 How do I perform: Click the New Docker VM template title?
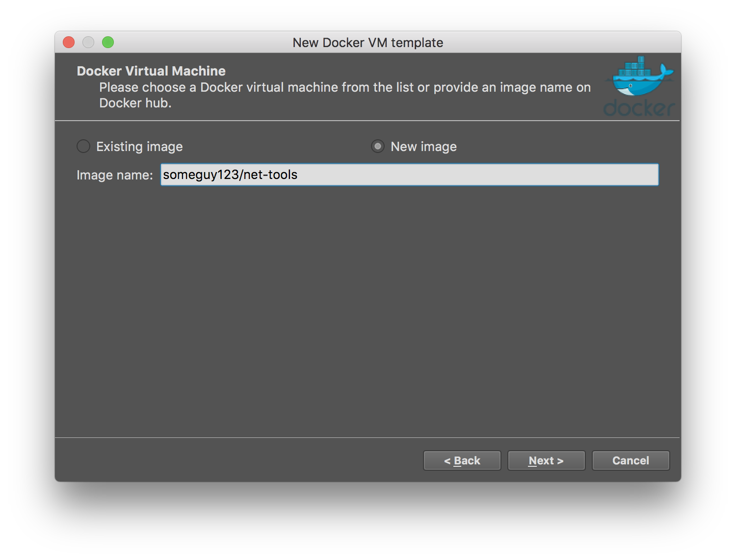coord(368,43)
